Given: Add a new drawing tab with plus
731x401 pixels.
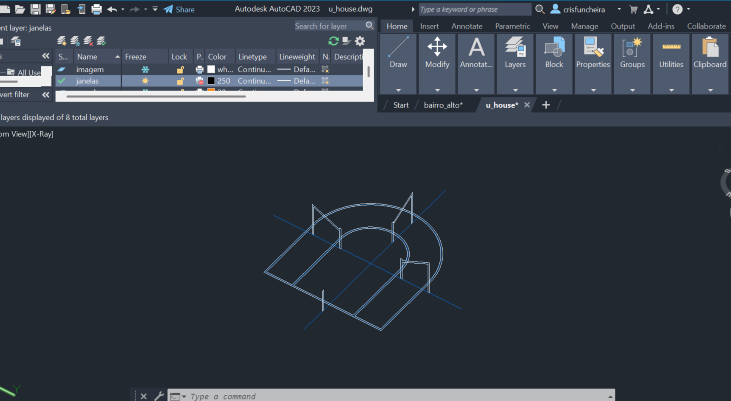Looking at the screenshot, I should point(546,105).
